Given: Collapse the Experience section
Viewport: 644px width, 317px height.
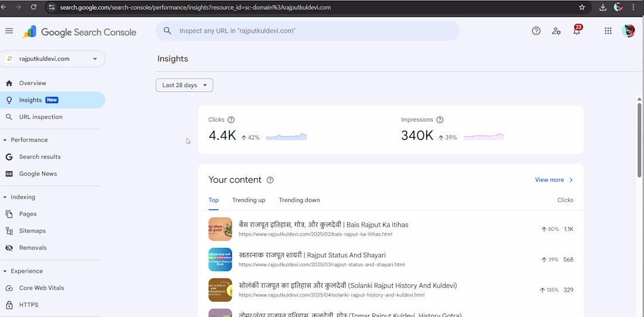Looking at the screenshot, I should click(5, 271).
